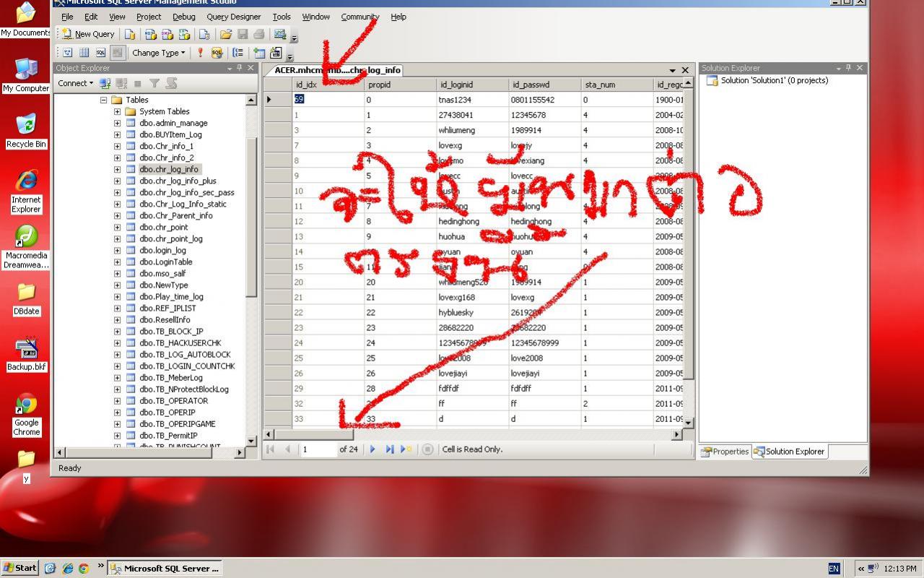Toggle the Show Criteria Pane button

84,53
